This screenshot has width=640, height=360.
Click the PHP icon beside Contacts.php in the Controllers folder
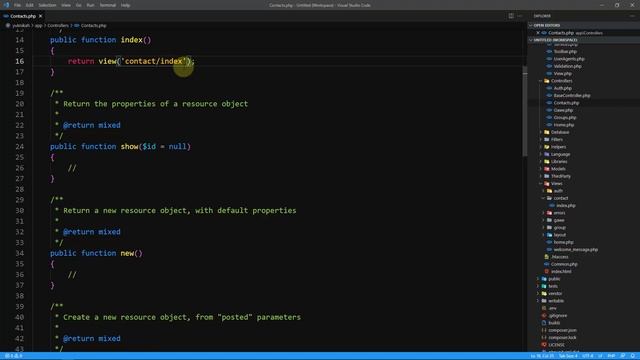coord(549,103)
